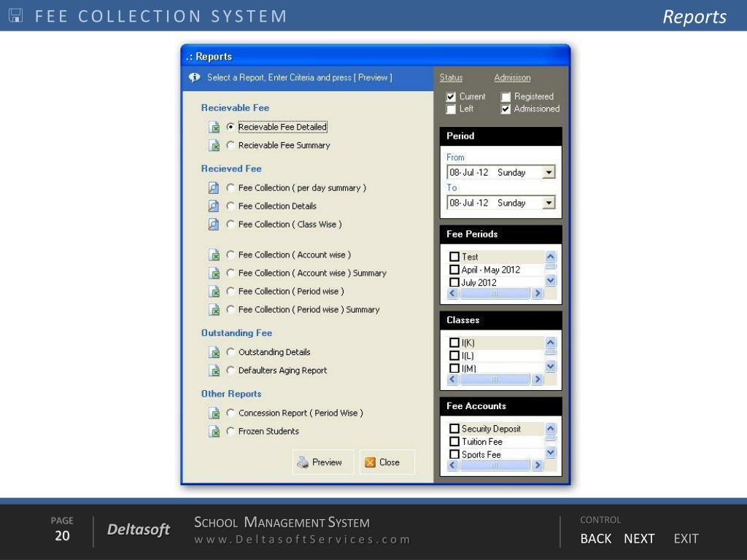
Task: Select Outstanding Details radio option
Action: [231, 352]
